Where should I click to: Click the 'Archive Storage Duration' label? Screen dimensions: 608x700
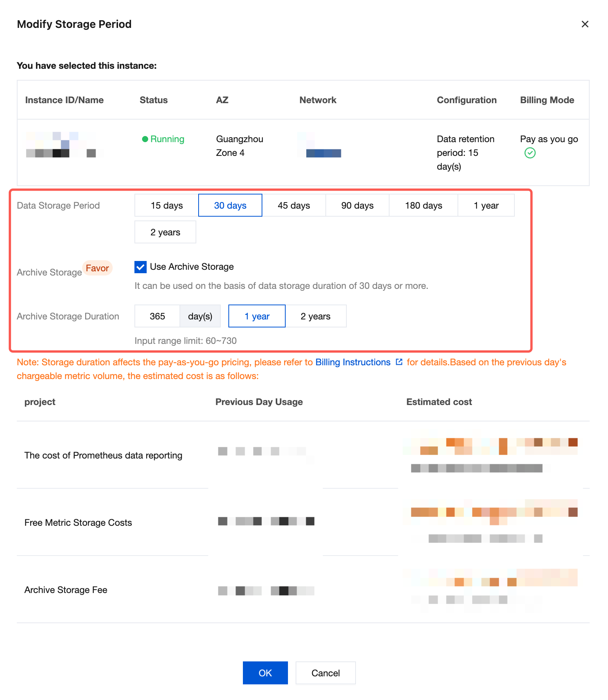click(x=68, y=316)
